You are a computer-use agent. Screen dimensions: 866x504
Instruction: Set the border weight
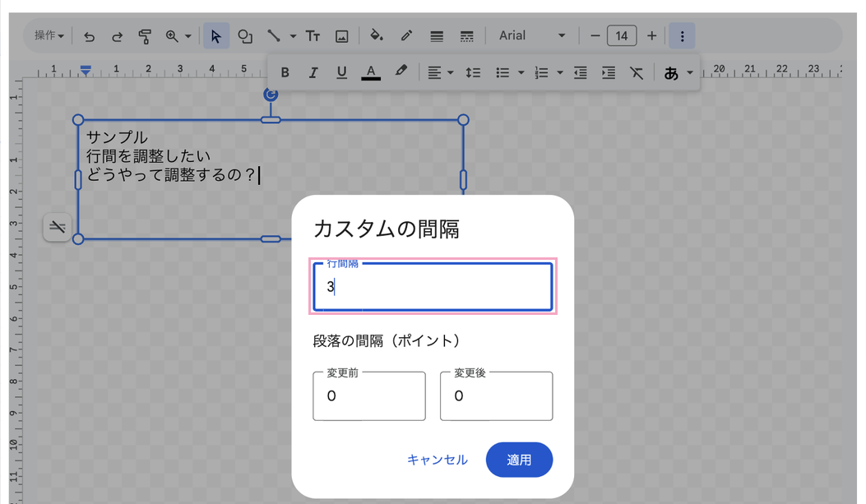coord(437,36)
